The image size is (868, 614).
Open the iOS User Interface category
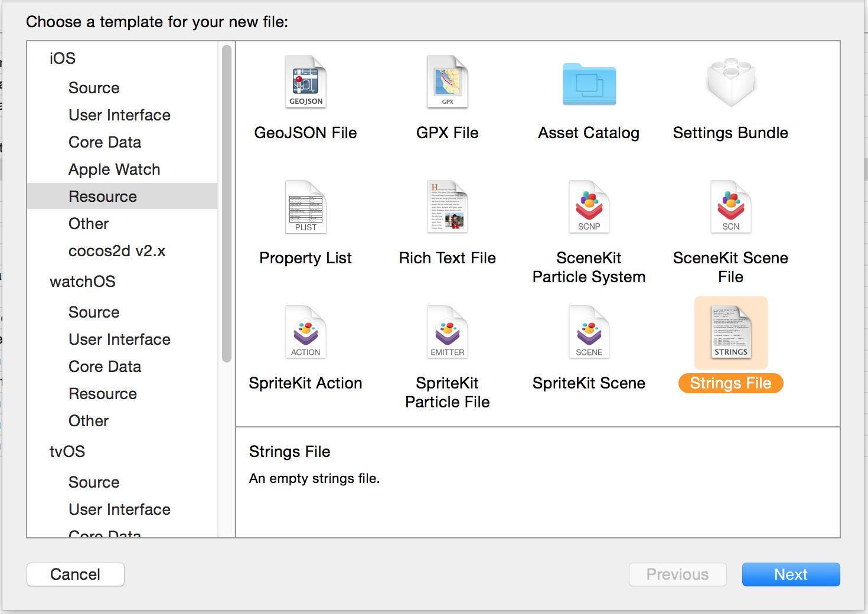(x=119, y=115)
